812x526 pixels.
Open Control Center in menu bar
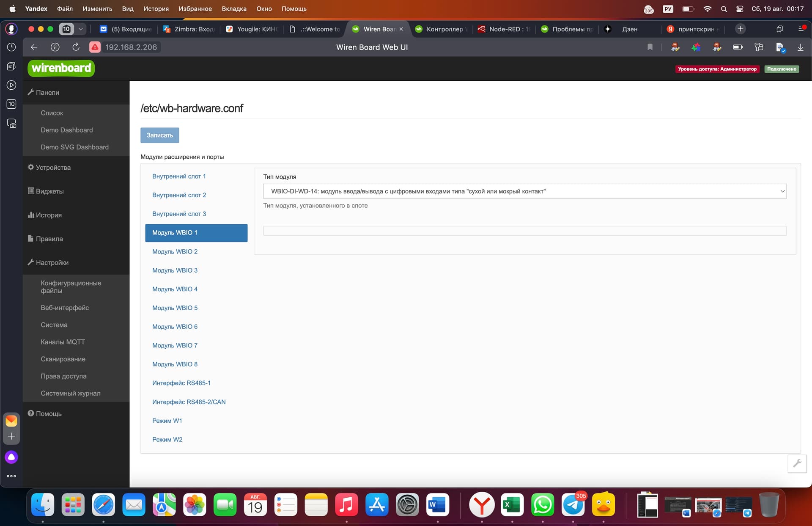click(740, 9)
